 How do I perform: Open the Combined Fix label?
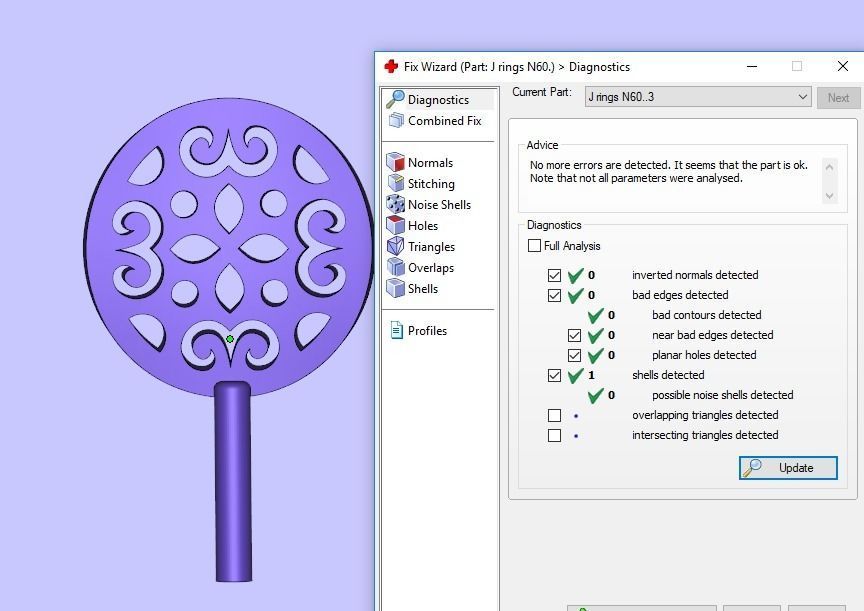coord(445,121)
